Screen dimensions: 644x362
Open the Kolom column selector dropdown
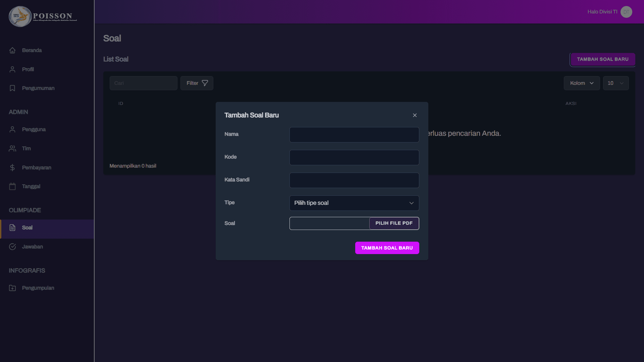(581, 83)
